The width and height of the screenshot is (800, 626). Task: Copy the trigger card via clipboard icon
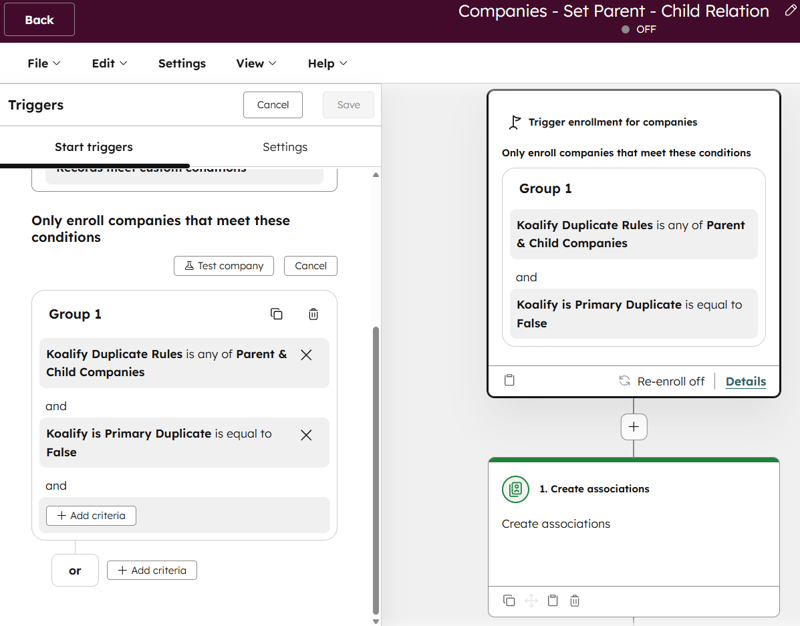point(510,380)
